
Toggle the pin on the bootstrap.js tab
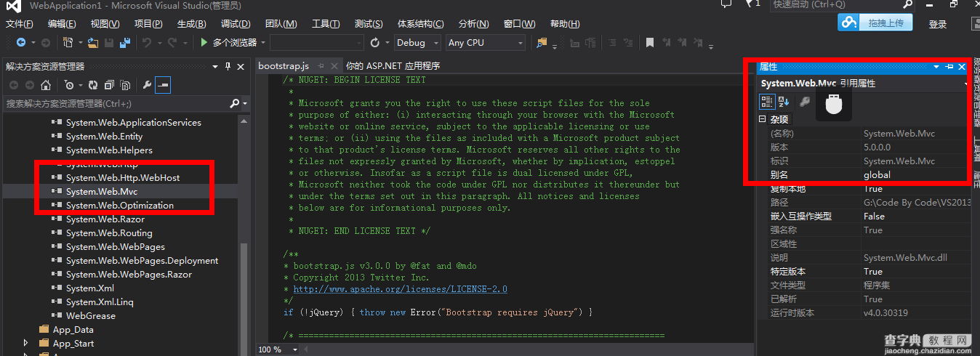pos(321,65)
